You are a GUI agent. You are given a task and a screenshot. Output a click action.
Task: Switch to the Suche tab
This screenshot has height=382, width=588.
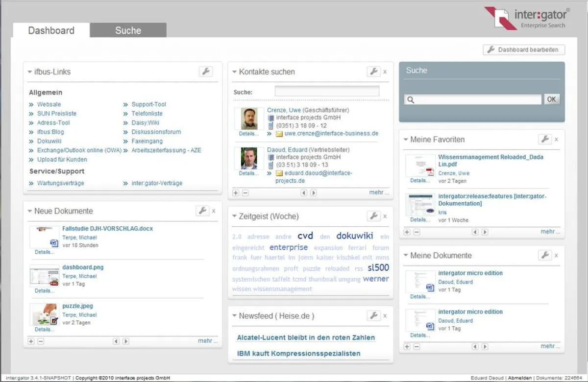[x=127, y=30]
